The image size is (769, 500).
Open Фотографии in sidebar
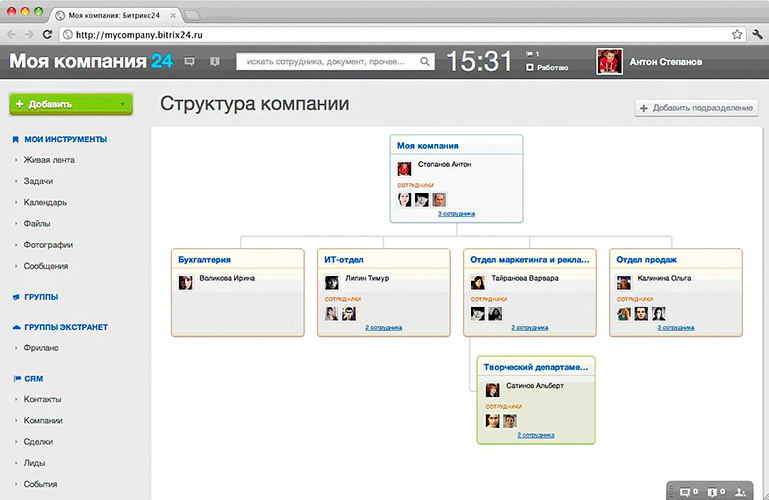[x=48, y=245]
